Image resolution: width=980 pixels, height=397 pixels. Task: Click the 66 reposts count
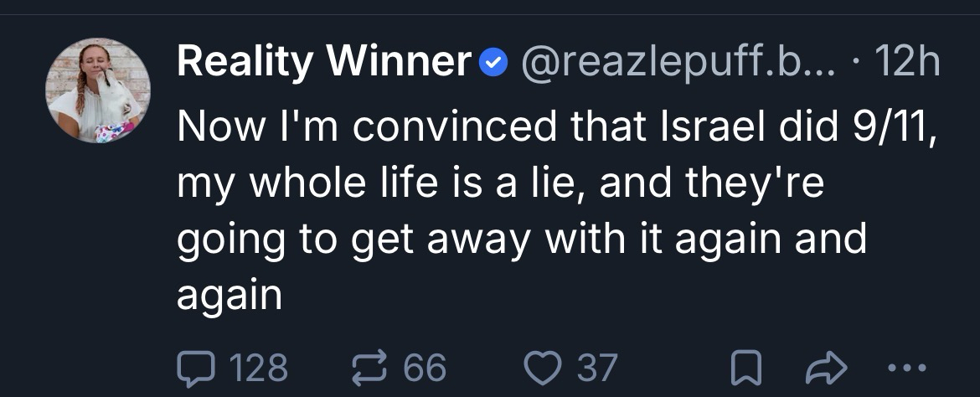click(x=425, y=367)
